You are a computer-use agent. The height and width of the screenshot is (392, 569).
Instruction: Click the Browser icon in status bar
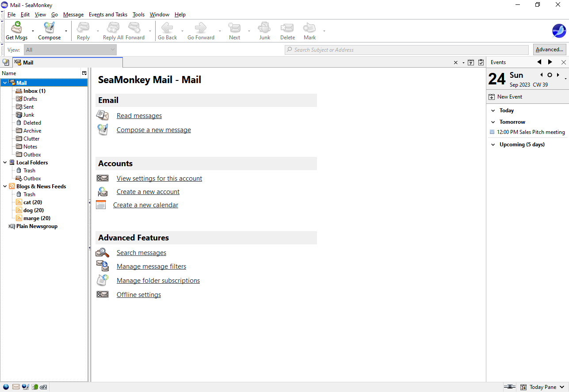(6, 387)
